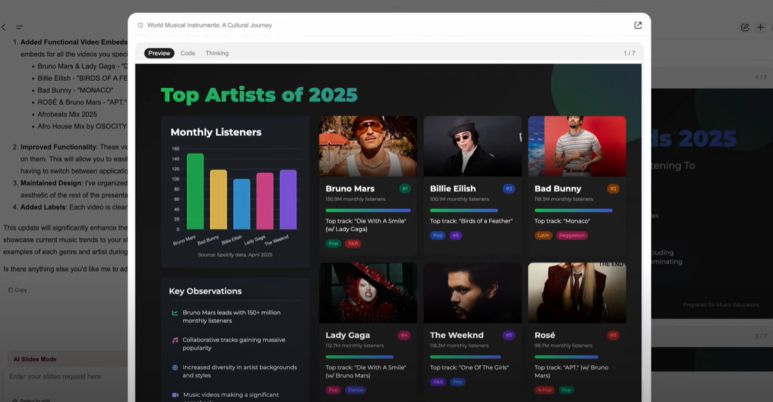Switch to the Code tab
Screen dimensions: 773x402
[x=187, y=53]
